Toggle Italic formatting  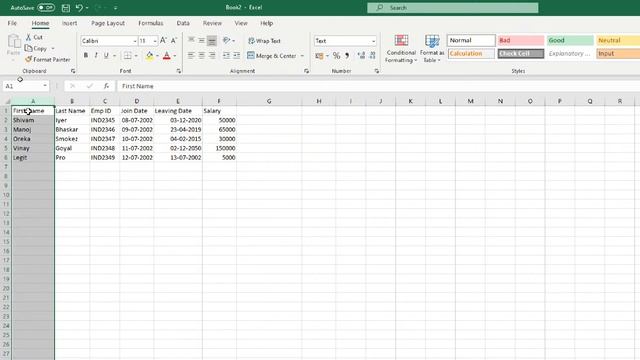tap(96, 56)
